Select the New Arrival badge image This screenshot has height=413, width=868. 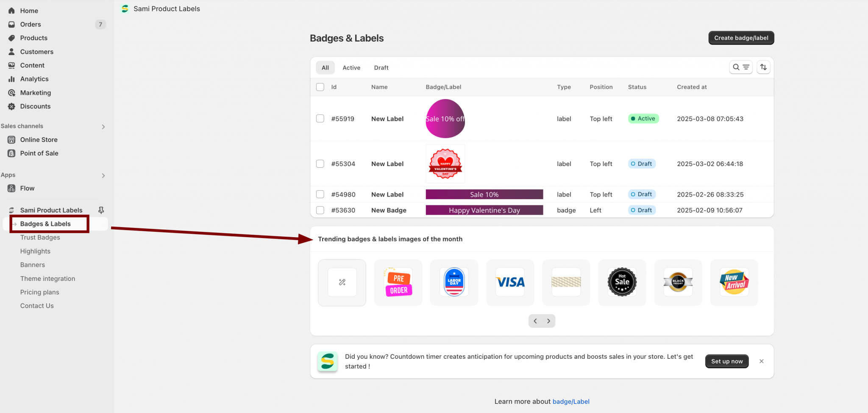pyautogui.click(x=734, y=283)
